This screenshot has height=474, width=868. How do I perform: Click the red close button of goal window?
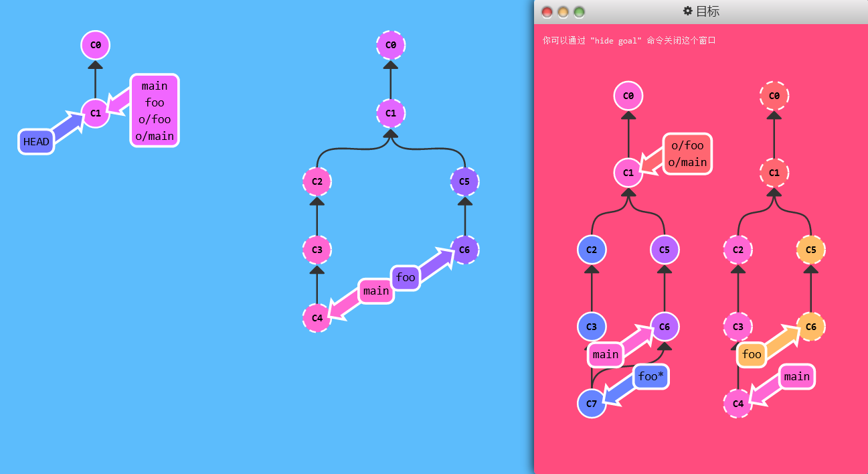point(547,12)
